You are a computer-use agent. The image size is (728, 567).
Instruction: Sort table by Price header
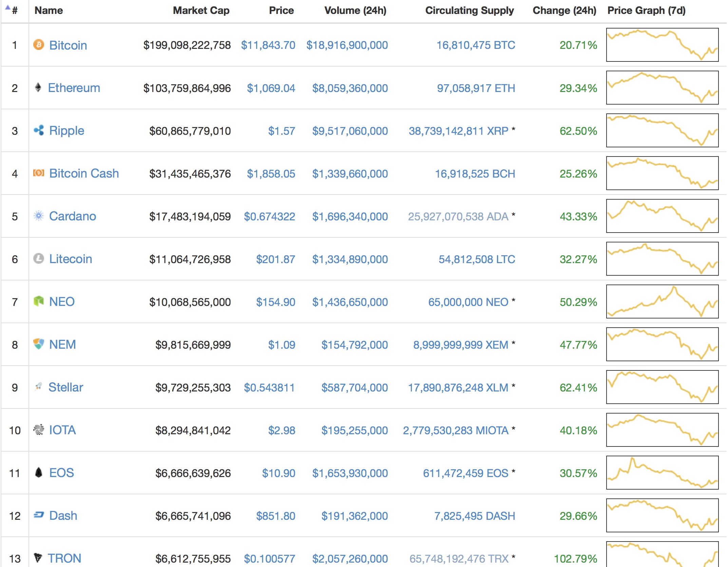pyautogui.click(x=281, y=11)
